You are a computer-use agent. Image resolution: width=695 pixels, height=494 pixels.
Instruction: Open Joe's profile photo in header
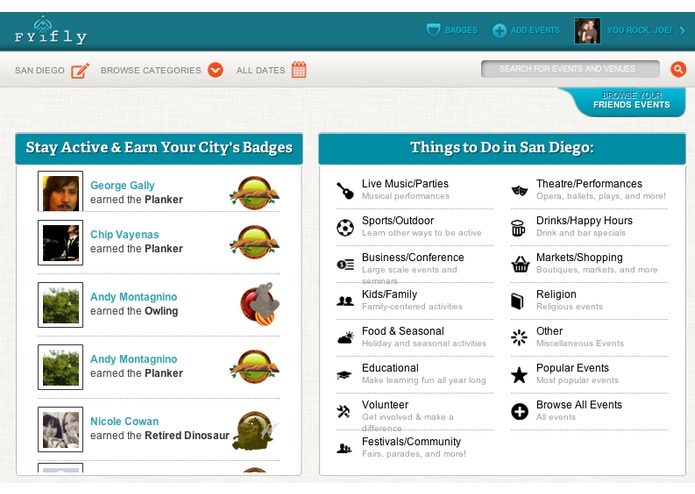point(587,31)
